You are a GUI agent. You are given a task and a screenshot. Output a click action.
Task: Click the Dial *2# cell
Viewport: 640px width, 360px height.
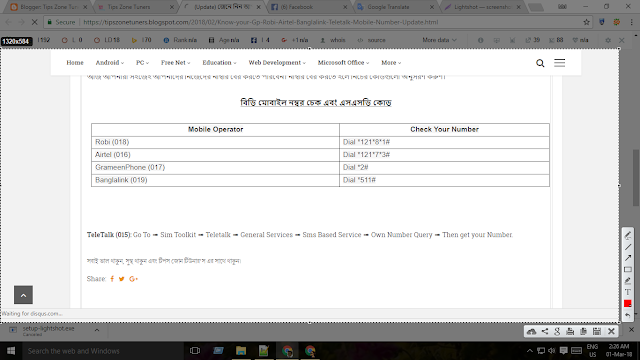444,167
